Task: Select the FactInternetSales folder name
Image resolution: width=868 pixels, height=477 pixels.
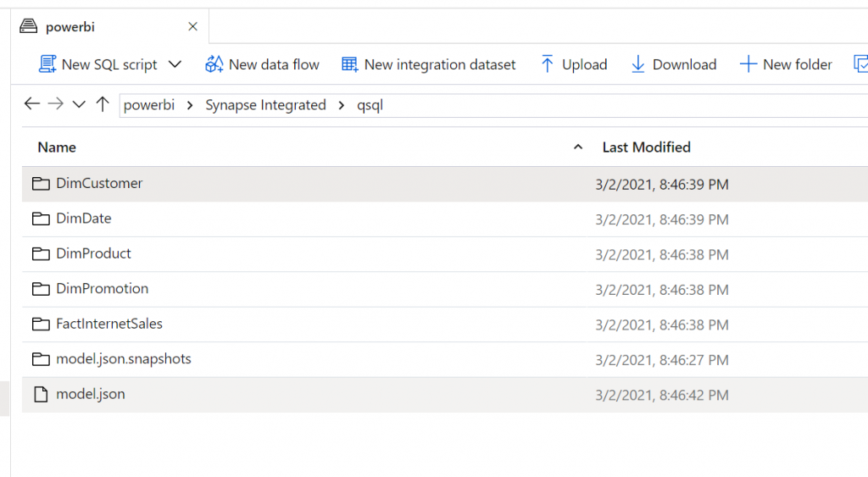Action: coord(109,324)
